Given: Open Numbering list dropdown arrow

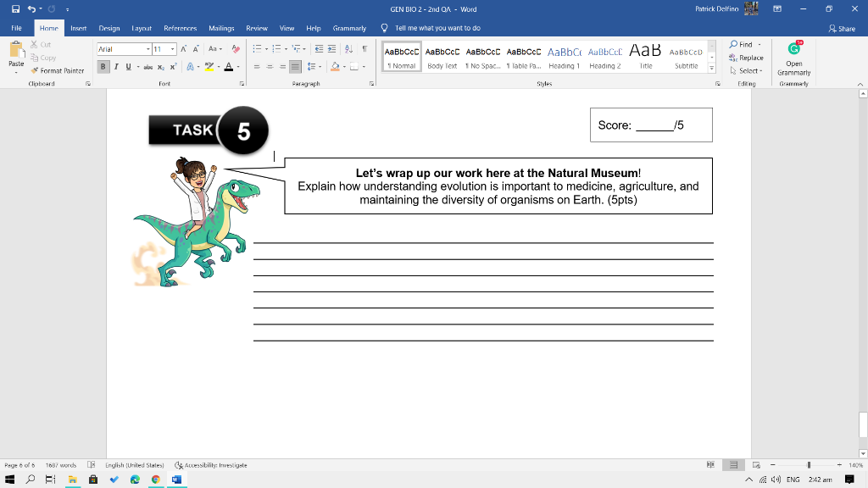Looking at the screenshot, I should (287, 49).
